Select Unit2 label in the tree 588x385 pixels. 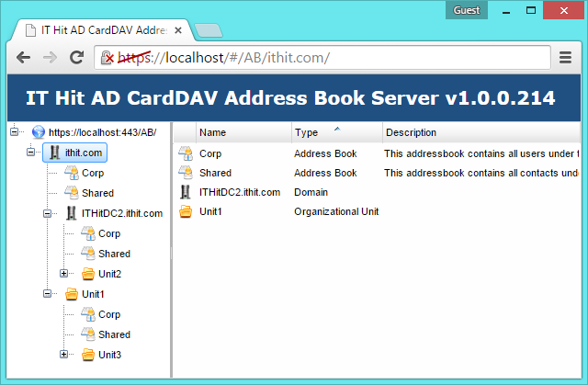(x=109, y=274)
